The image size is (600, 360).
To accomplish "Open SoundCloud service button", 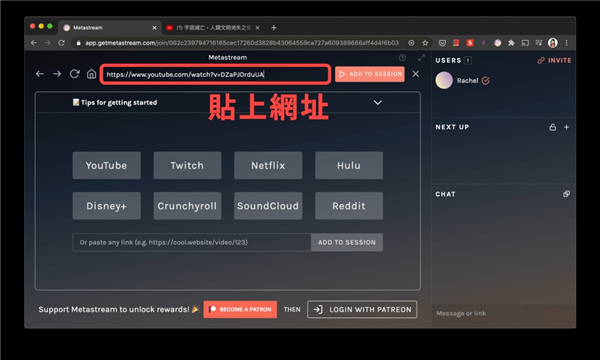I will [268, 206].
